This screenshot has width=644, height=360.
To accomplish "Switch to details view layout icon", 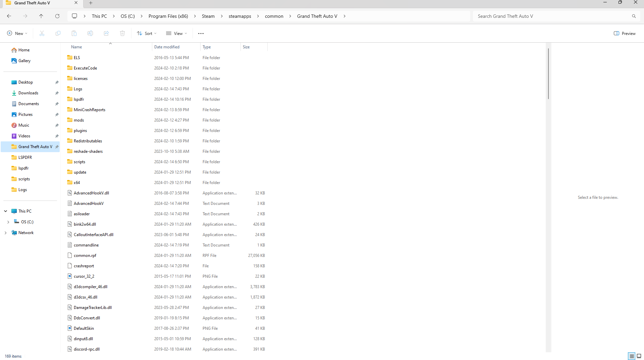I will (x=632, y=356).
